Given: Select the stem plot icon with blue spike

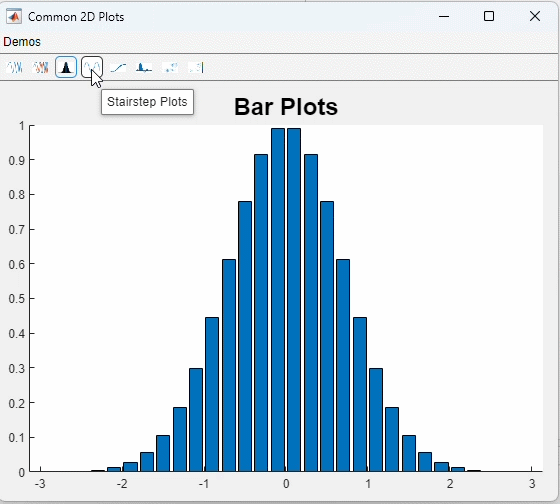Looking at the screenshot, I should 144,67.
